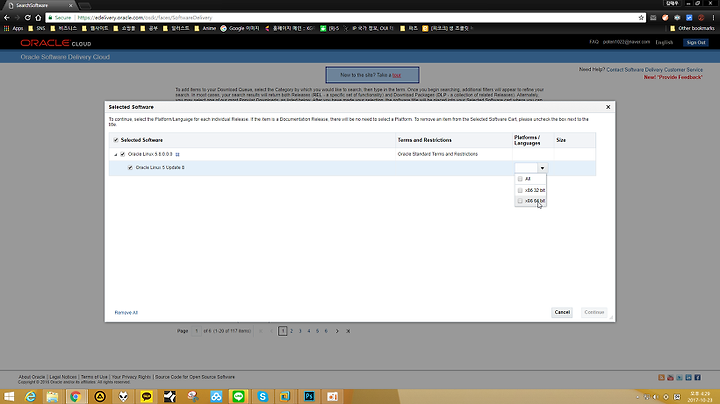Open File Explorer from the taskbar
The height and width of the screenshot is (404, 720).
click(x=52, y=397)
